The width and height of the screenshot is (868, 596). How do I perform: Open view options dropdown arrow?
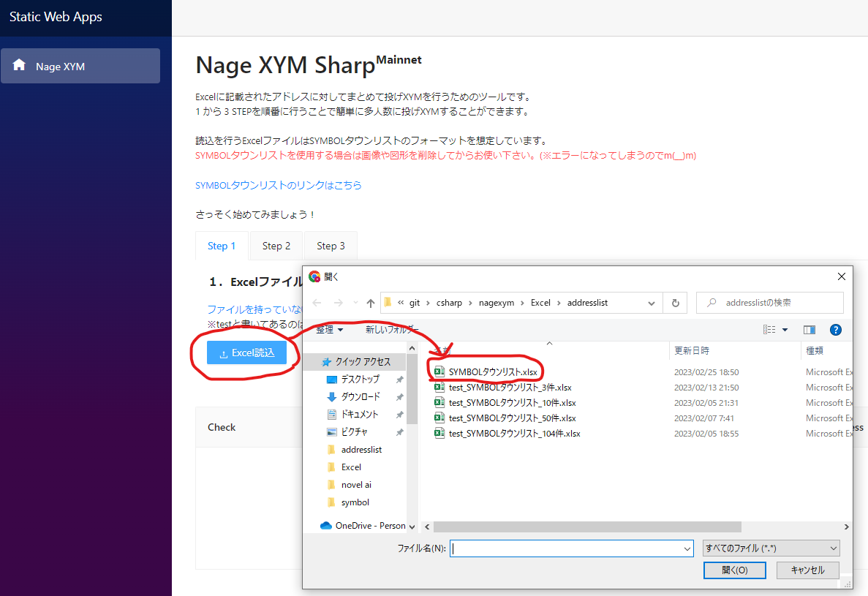tap(785, 330)
